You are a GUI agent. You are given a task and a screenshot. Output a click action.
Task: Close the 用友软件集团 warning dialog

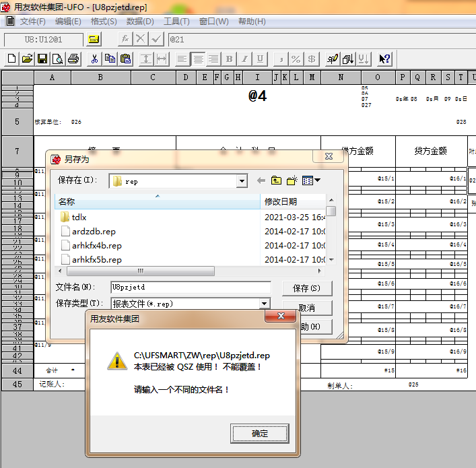pyautogui.click(x=281, y=316)
